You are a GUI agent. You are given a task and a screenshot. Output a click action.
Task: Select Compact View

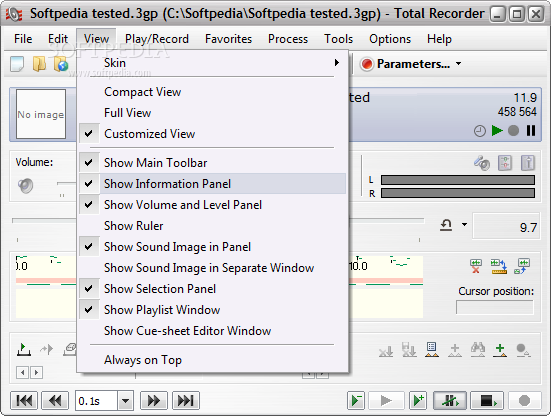coord(212,92)
